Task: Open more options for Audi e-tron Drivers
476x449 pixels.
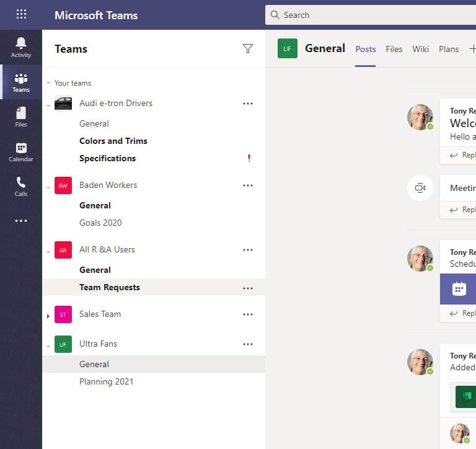Action: [248, 104]
